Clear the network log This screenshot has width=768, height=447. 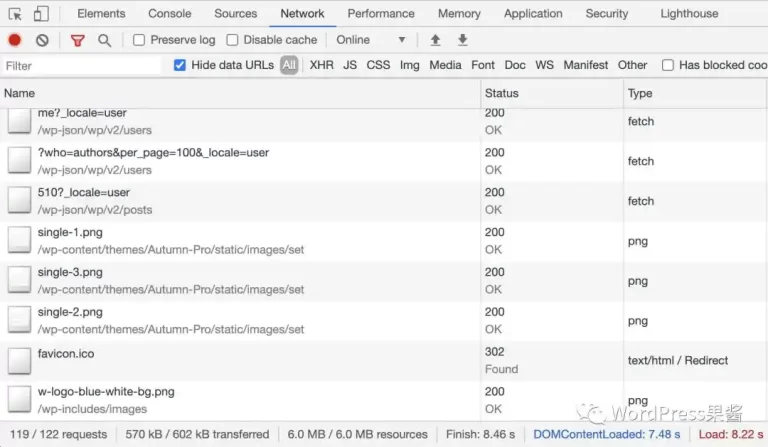tap(42, 40)
